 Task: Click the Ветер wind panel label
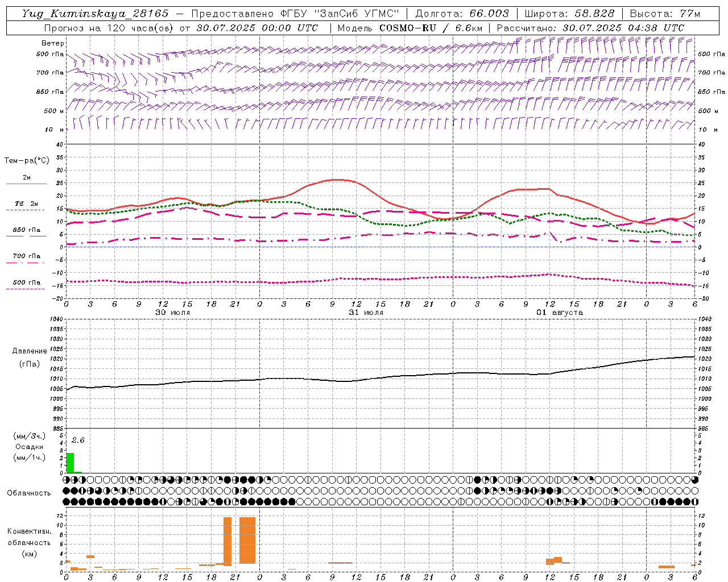pyautogui.click(x=53, y=43)
